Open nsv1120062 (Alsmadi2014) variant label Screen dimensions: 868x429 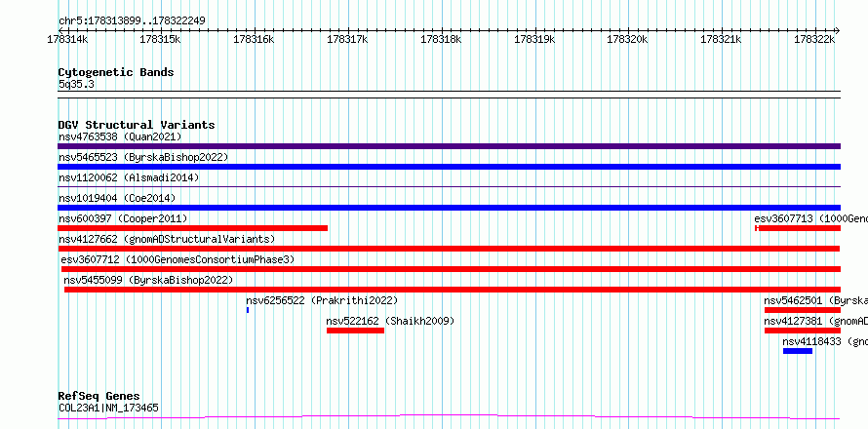pyautogui.click(x=129, y=177)
